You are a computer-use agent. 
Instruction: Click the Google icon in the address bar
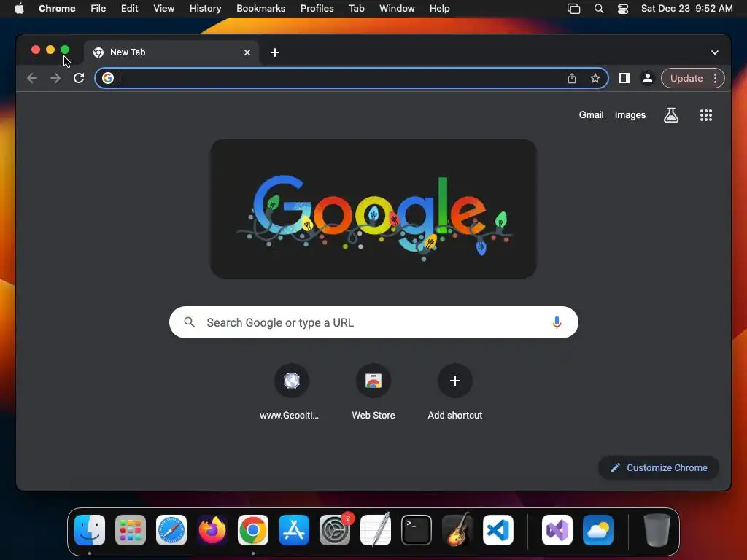point(108,78)
